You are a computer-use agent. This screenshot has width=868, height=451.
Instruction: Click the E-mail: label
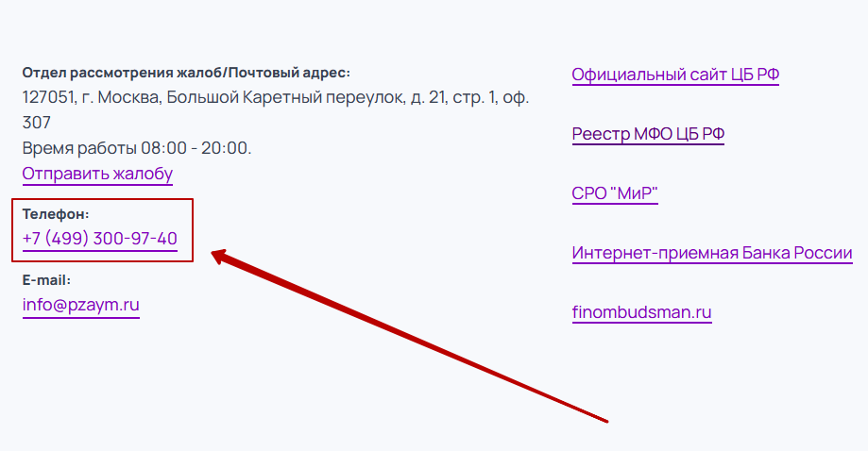pos(47,280)
